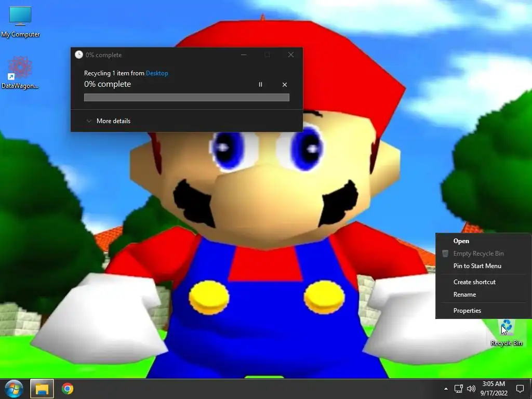Minimize the 0% complete dialog

point(244,55)
